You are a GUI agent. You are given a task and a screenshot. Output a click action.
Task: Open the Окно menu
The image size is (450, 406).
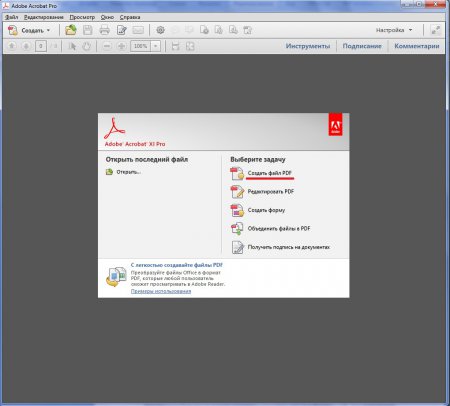[107, 17]
